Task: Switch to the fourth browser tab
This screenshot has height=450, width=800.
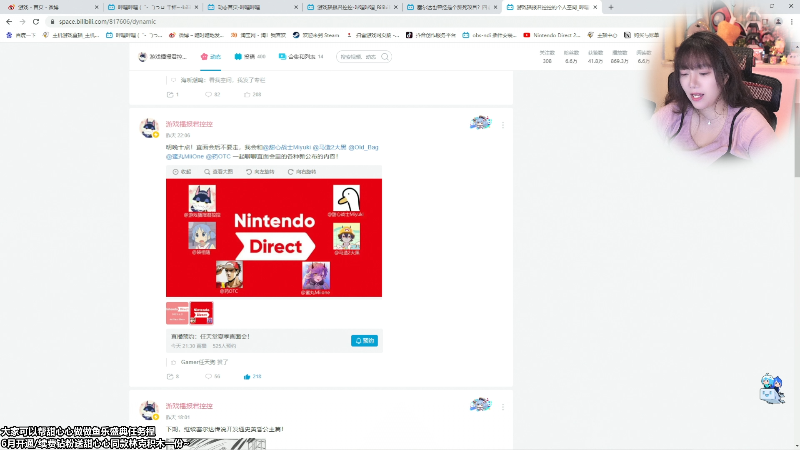Action: point(352,7)
